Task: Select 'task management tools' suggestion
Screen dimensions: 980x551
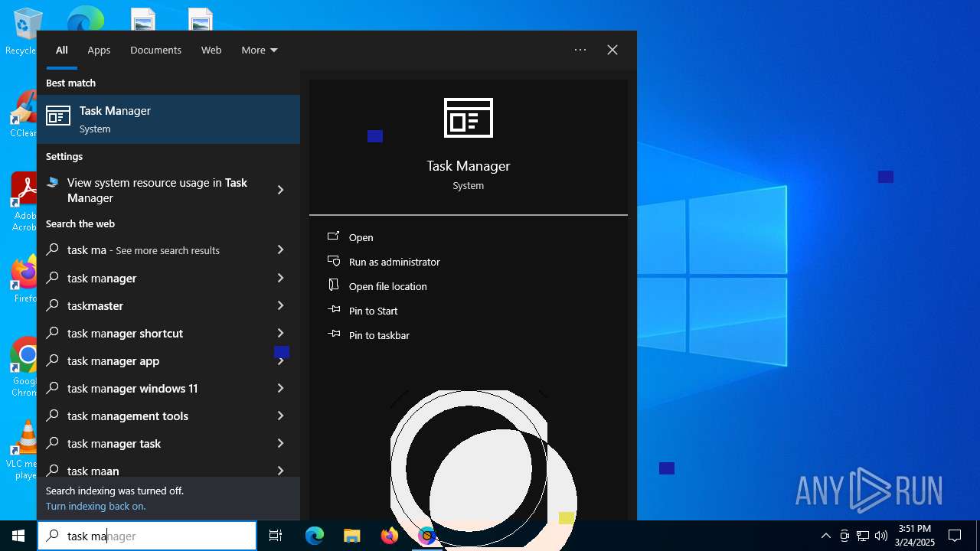Action: click(150, 416)
